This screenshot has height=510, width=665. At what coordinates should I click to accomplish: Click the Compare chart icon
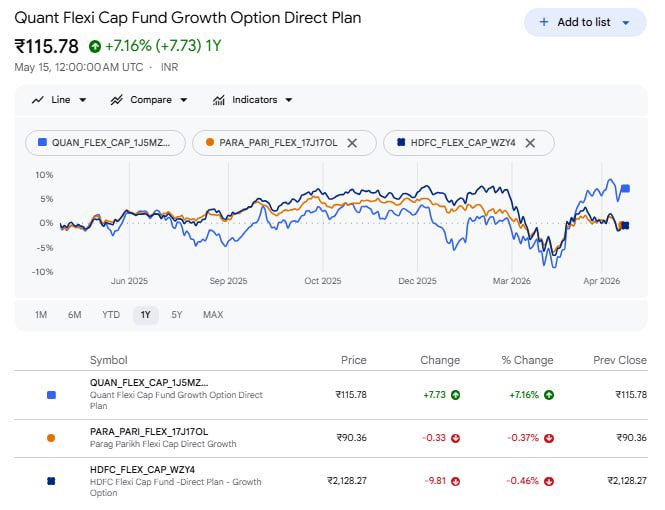coord(116,100)
